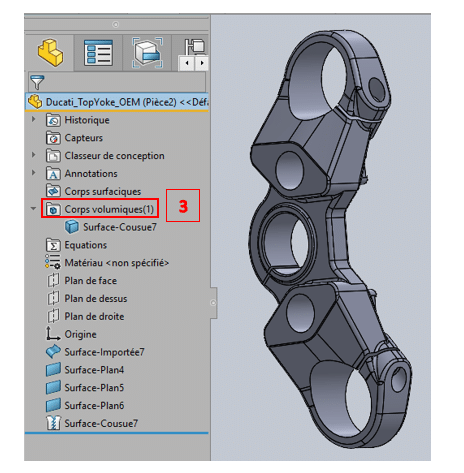Expand the Historique folder
This screenshot has height=473, width=464.
point(33,119)
